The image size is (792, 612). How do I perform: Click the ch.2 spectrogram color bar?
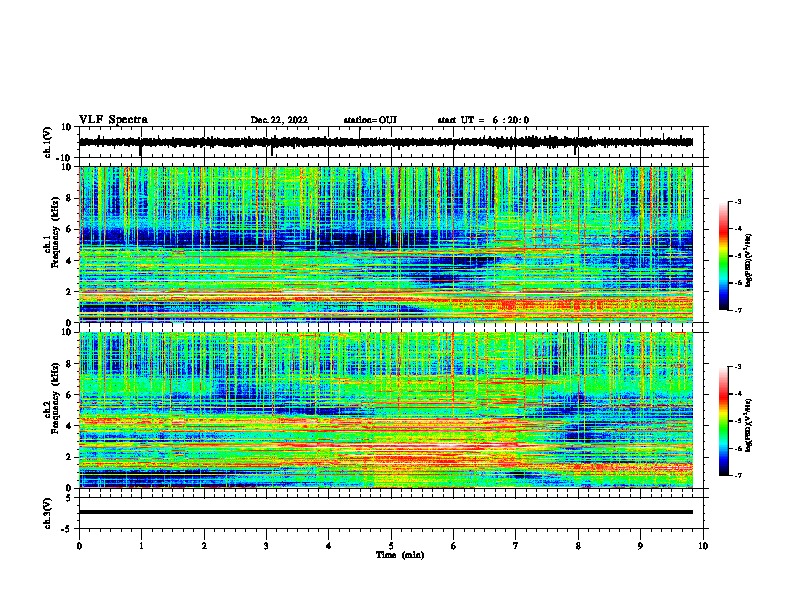[x=724, y=421]
